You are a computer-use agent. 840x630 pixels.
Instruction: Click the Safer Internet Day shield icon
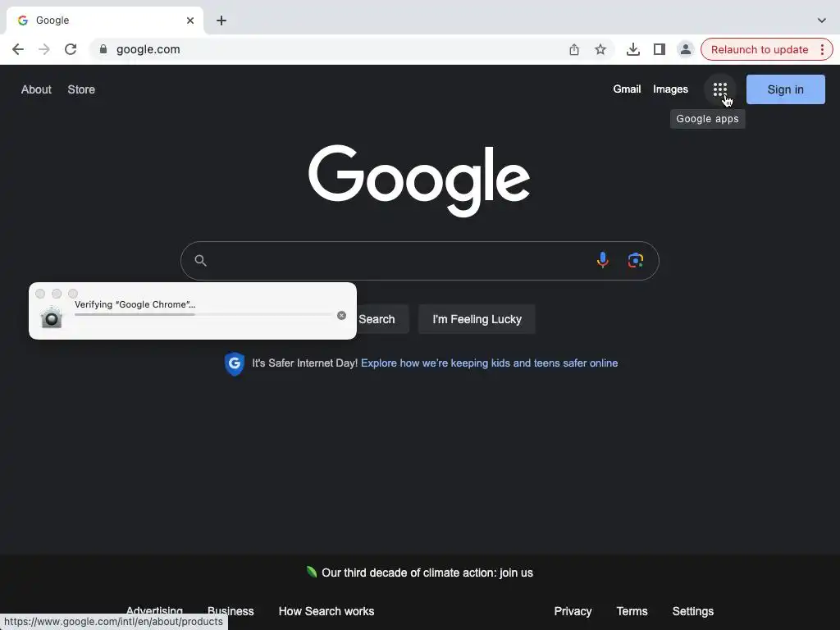coord(234,363)
